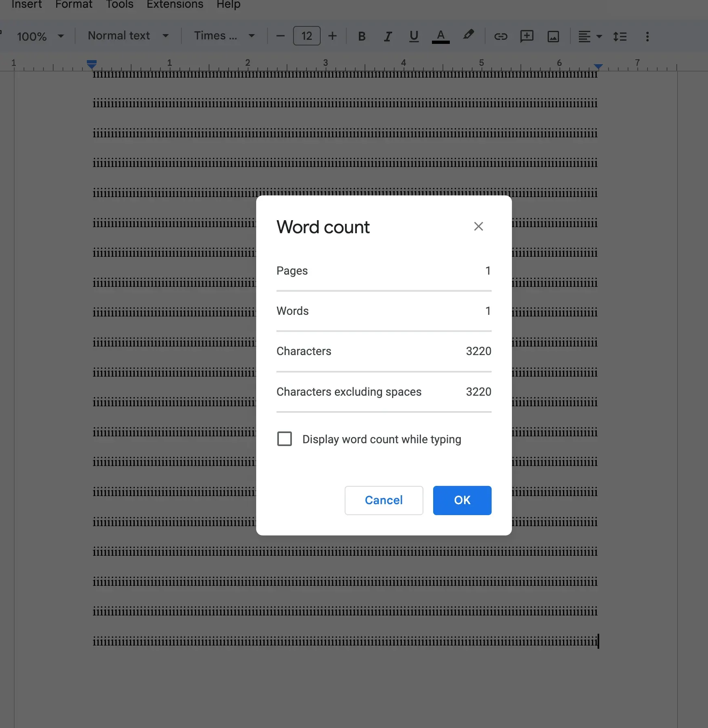Toggle underline formatting
This screenshot has height=728, width=708.
[413, 36]
